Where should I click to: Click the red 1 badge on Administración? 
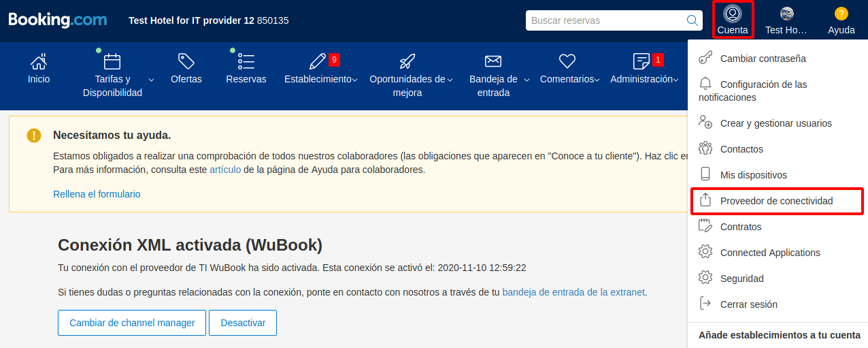(x=658, y=60)
